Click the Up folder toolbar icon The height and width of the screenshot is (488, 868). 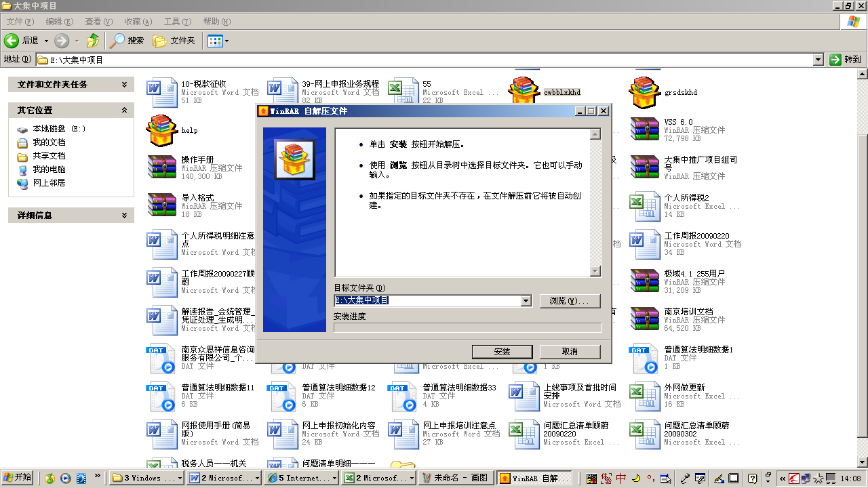tap(93, 41)
